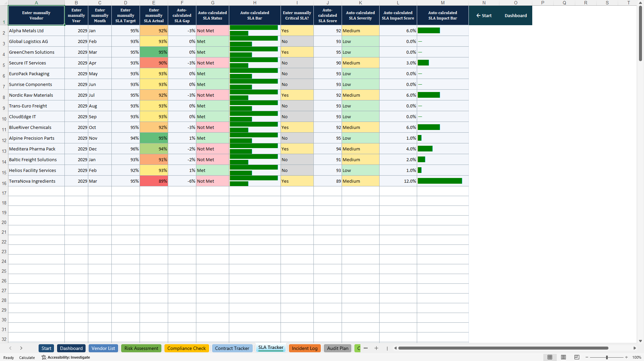Open the Dashboard sheet tab
The width and height of the screenshot is (644, 361).
click(71, 348)
